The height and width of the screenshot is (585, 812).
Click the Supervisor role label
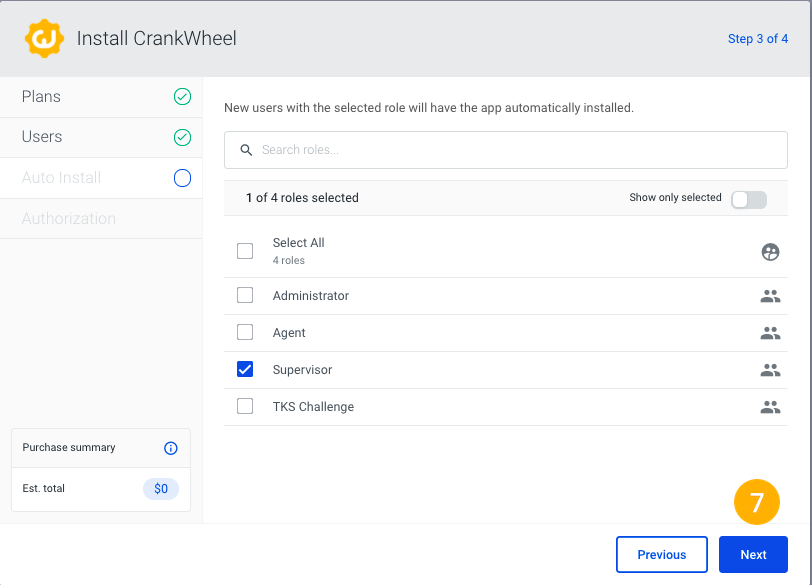click(302, 370)
